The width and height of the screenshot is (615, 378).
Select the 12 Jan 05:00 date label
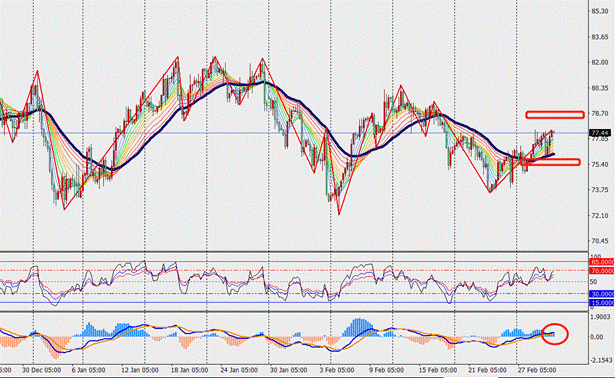coord(140,370)
